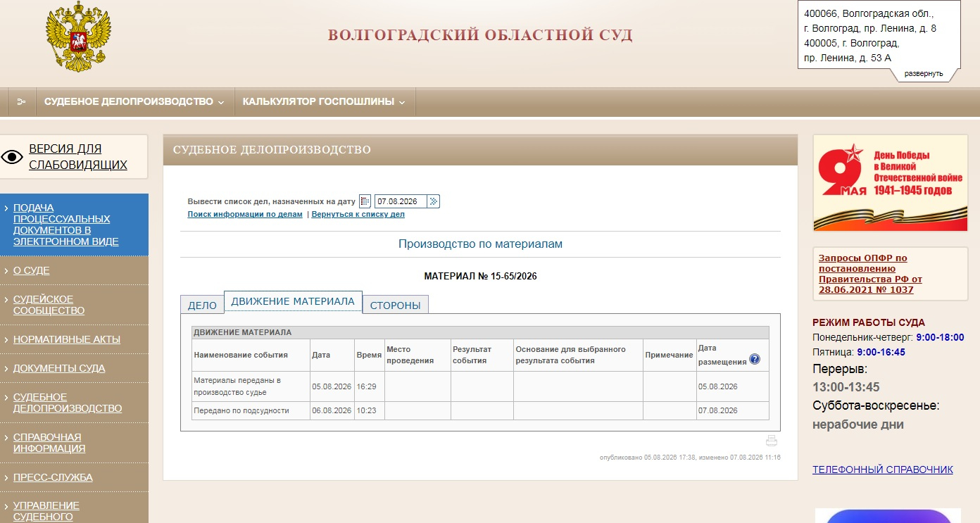Screen dimensions: 980x523
Task: Click the Время column header
Action: (369, 355)
